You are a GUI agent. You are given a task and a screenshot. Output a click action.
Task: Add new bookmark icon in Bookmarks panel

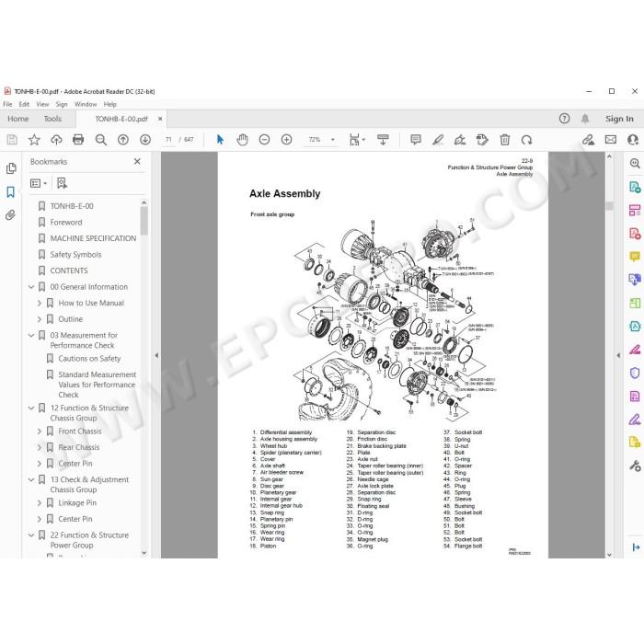pyautogui.click(x=62, y=183)
